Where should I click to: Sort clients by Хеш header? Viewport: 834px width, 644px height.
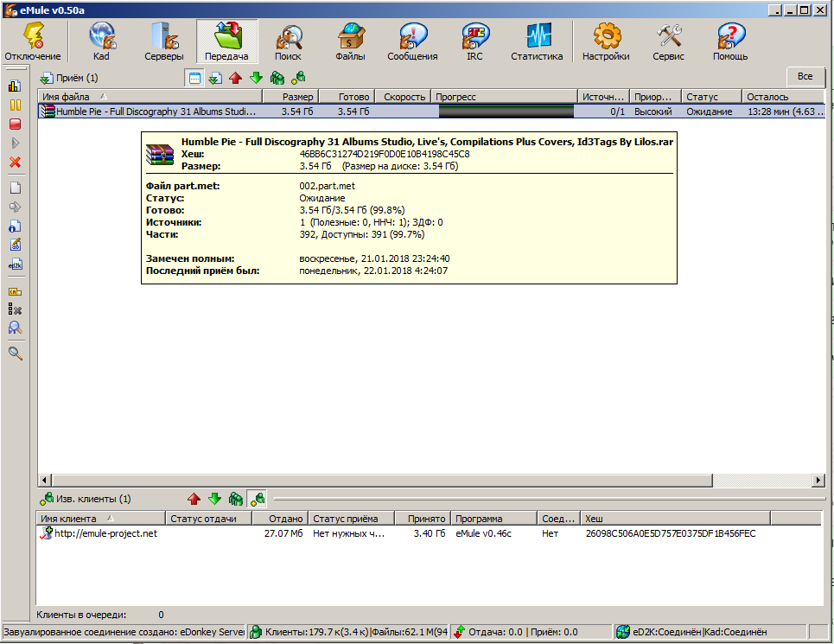coord(676,519)
